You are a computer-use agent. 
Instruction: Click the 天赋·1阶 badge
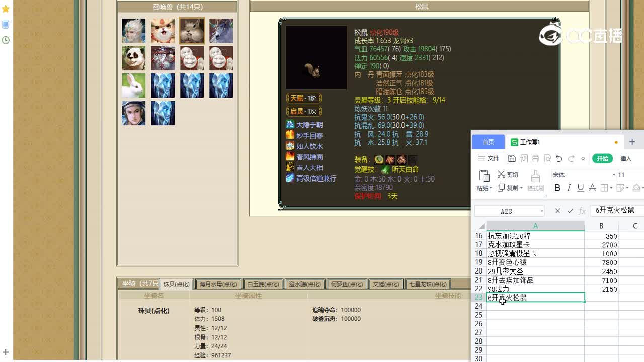(303, 98)
